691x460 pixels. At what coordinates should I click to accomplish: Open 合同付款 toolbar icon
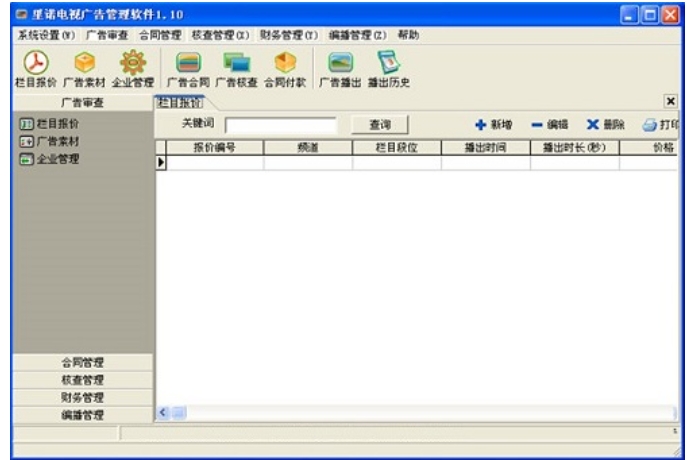tap(285, 69)
